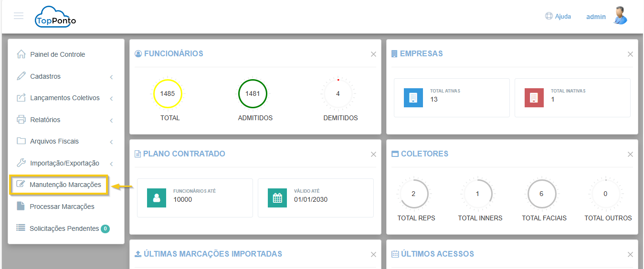The image size is (644, 269).
Task: Expand Lançamentos Coletivos menu
Action: 64,98
